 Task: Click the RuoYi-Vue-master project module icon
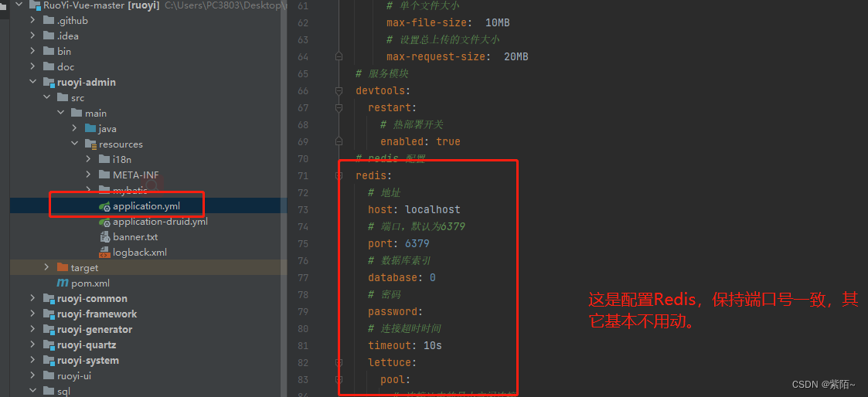(35, 5)
